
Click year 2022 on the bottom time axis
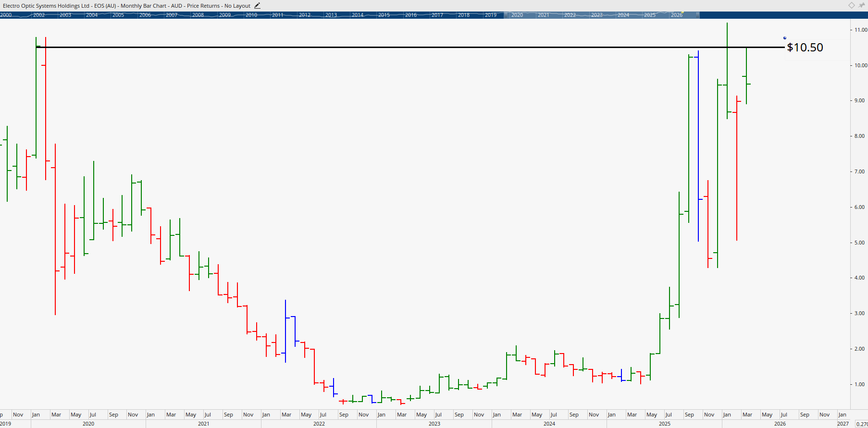click(319, 424)
